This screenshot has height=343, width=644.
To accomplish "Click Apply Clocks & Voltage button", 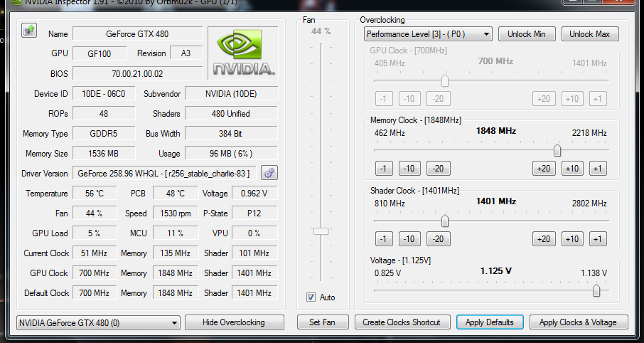I will tap(579, 322).
